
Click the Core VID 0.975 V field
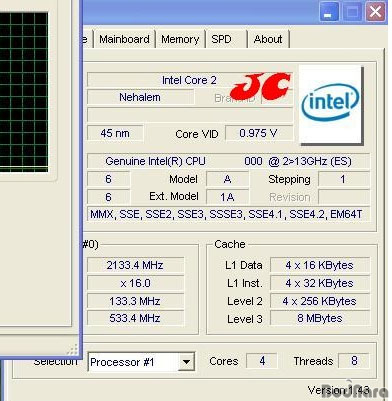click(x=259, y=134)
